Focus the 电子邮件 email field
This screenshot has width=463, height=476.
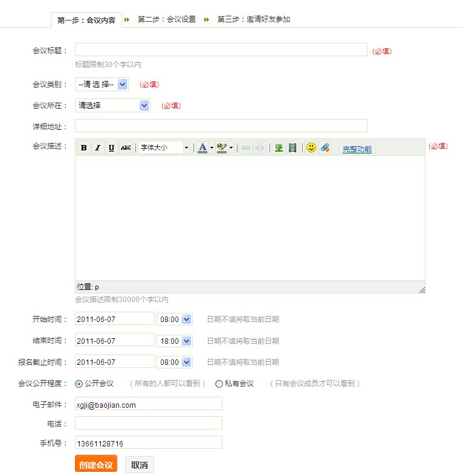coord(149,404)
